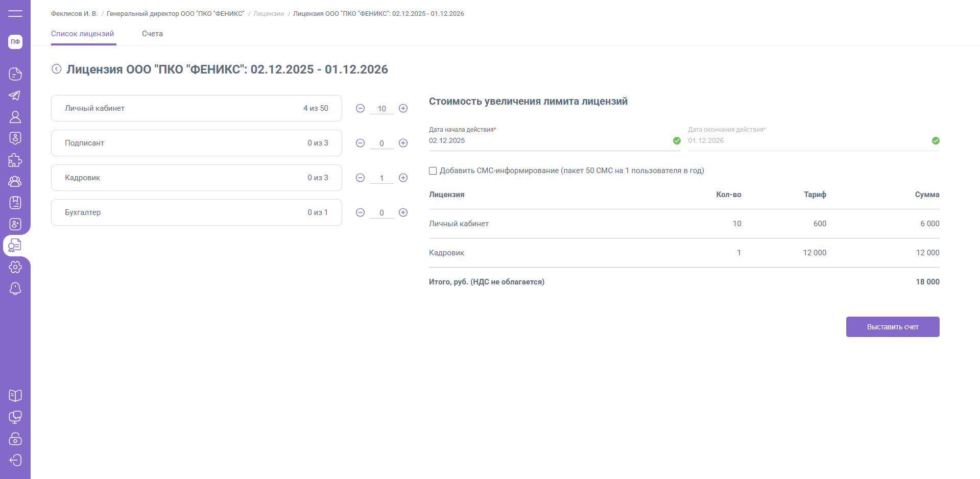This screenshot has width=980, height=479.
Task: Open the hamburger menu in sidebar
Action: [15, 13]
